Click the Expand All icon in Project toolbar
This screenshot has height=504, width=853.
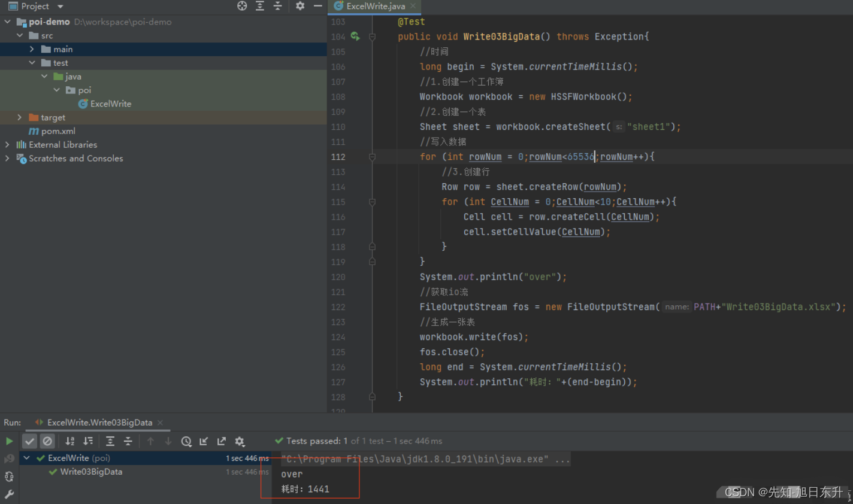[x=260, y=6]
